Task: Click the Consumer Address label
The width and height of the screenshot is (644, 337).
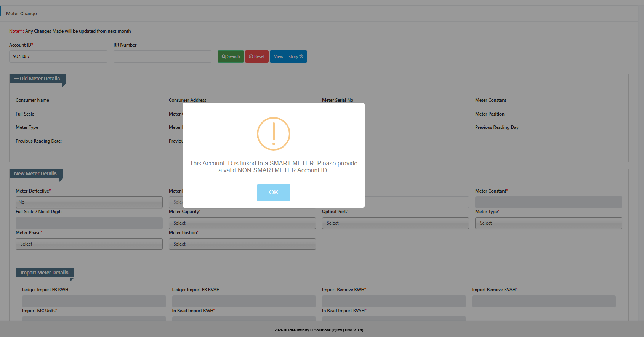Action: coord(187,100)
